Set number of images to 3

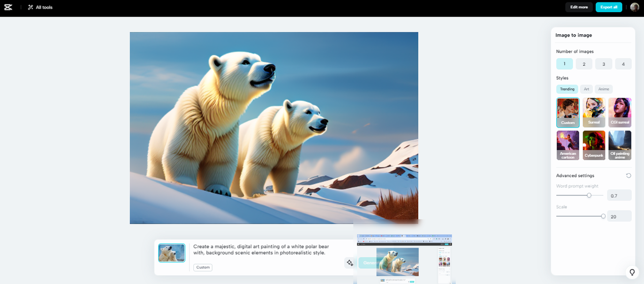click(603, 64)
